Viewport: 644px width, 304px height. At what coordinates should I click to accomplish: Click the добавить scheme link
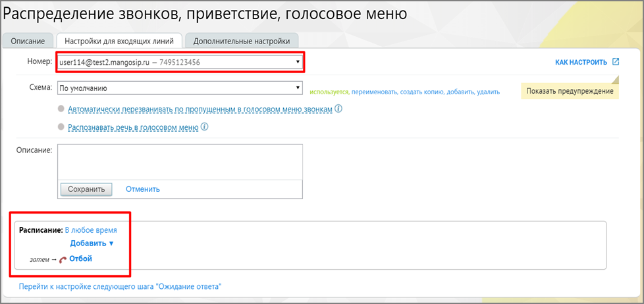pyautogui.click(x=460, y=92)
